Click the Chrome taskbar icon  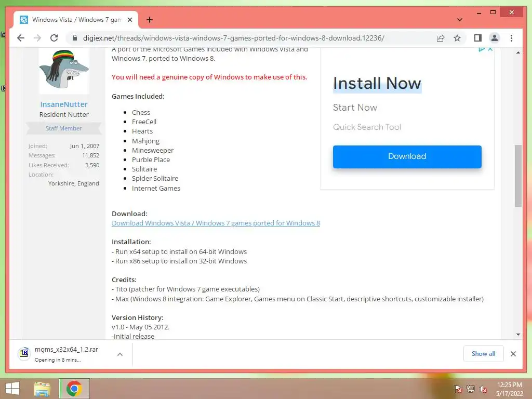74,389
